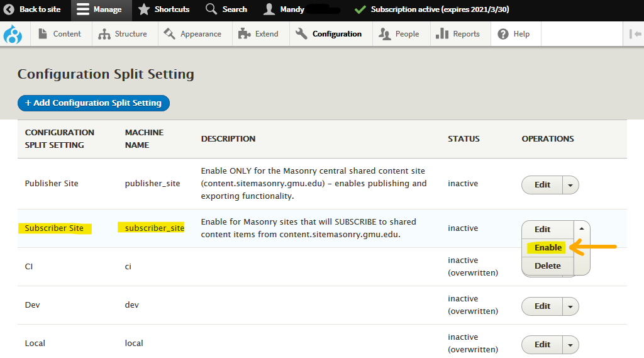This screenshot has height=358, width=644.
Task: Collapse toolbar with the orientation toggle icon
Action: (x=635, y=34)
